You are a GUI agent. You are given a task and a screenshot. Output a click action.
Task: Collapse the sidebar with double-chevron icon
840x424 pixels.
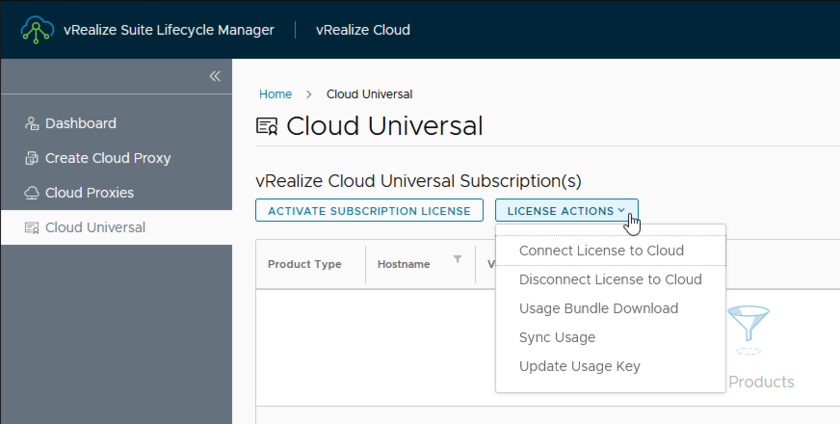tap(214, 76)
